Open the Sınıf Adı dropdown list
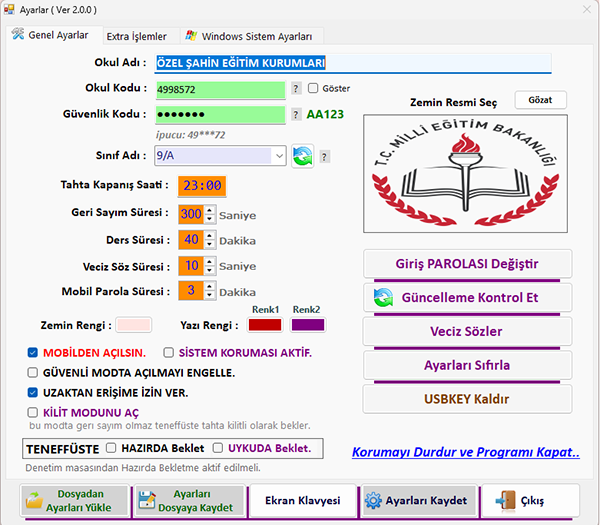Screen dimensions: 600x525 [x=277, y=156]
